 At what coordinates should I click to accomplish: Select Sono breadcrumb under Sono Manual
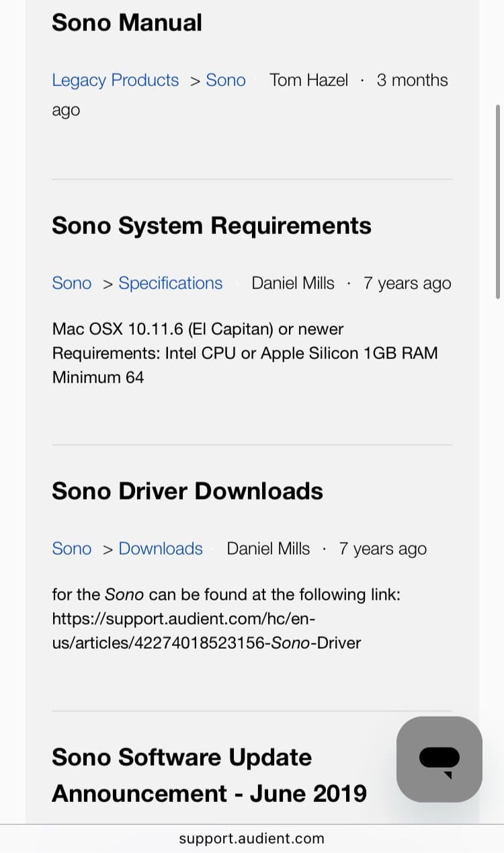[x=225, y=80]
